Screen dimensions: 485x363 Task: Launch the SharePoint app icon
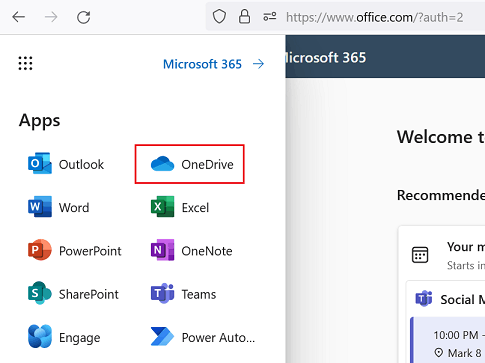click(40, 293)
